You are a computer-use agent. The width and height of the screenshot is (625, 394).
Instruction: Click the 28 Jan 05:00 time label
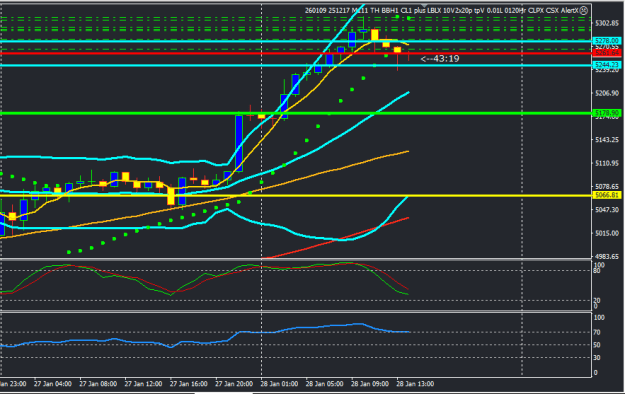click(324, 384)
